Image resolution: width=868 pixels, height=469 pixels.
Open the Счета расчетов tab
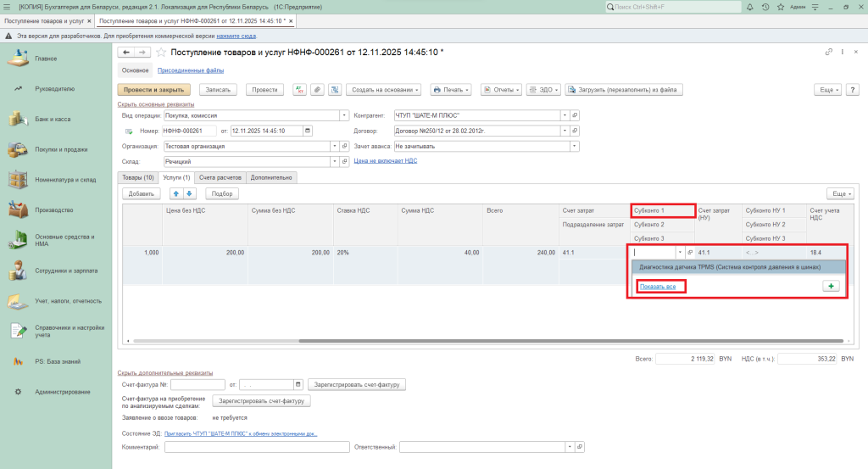[x=220, y=178]
